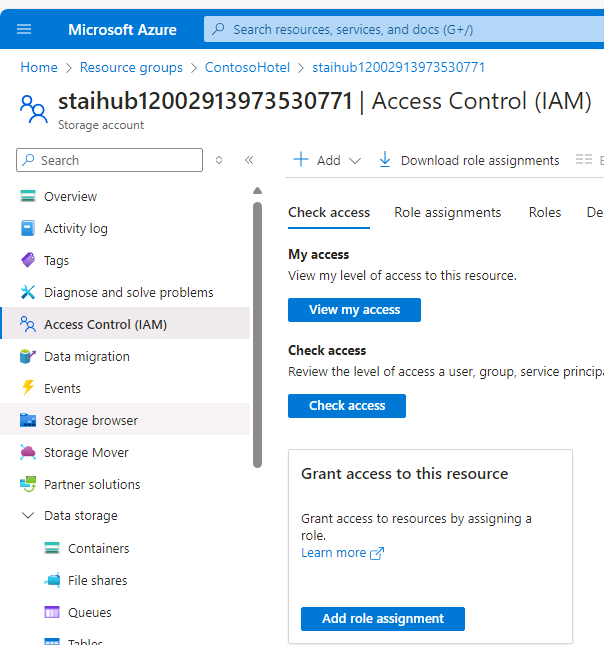Image resolution: width=604 pixels, height=645 pixels.
Task: Open the Add dropdown chevron
Action: pyautogui.click(x=355, y=160)
